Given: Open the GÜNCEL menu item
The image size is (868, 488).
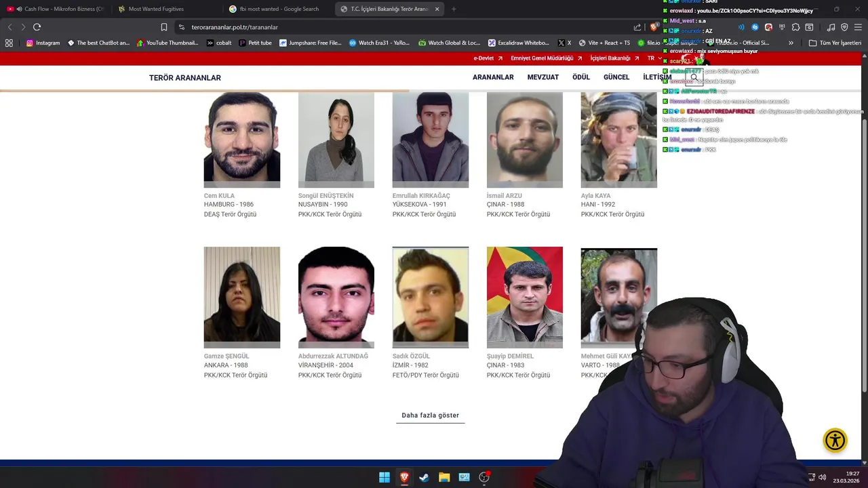Looking at the screenshot, I should click(x=616, y=77).
